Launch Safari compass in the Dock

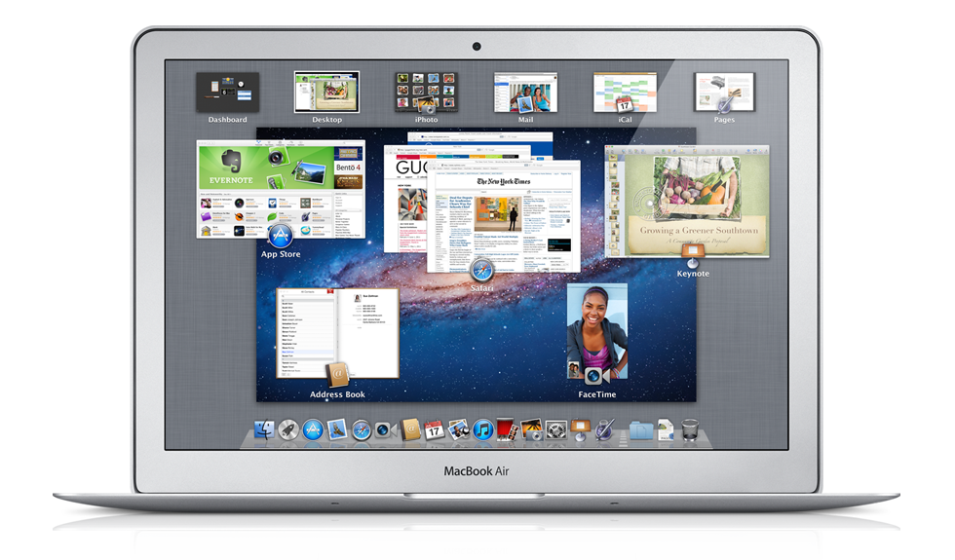coord(362,430)
